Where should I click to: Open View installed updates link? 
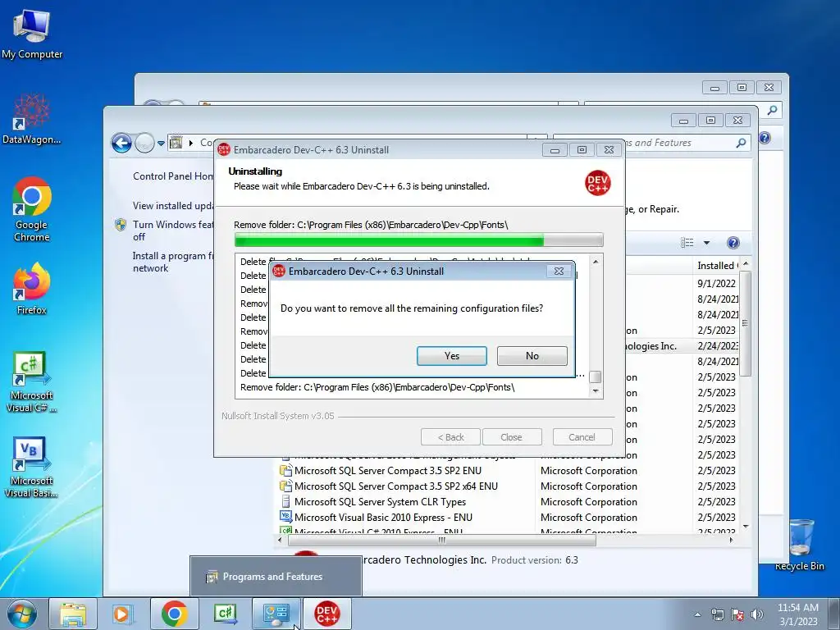173,205
